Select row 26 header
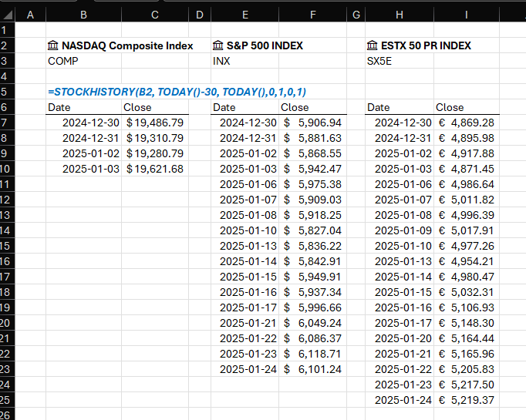526x420 pixels. tap(8, 415)
